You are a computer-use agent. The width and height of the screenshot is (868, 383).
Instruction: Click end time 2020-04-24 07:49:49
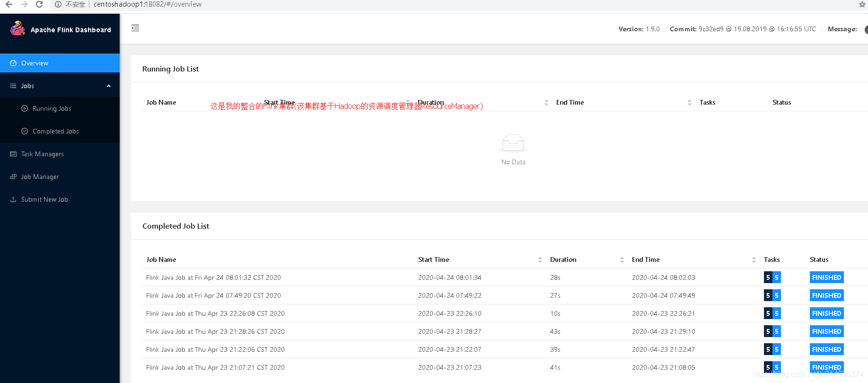pyautogui.click(x=664, y=295)
